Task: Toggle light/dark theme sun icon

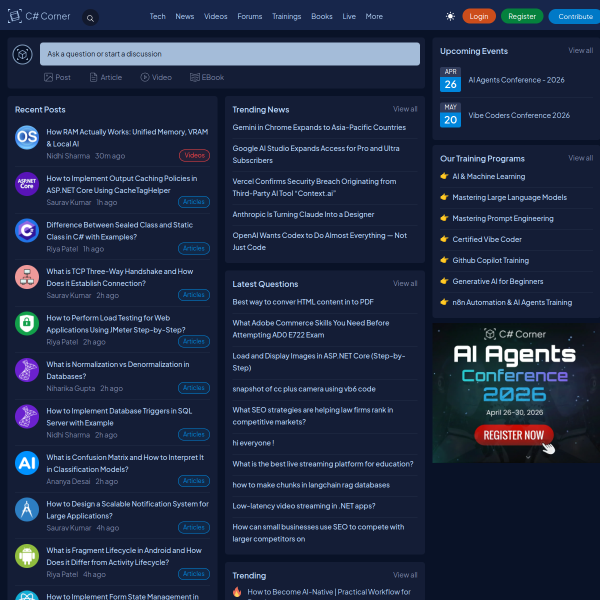Action: click(x=450, y=16)
